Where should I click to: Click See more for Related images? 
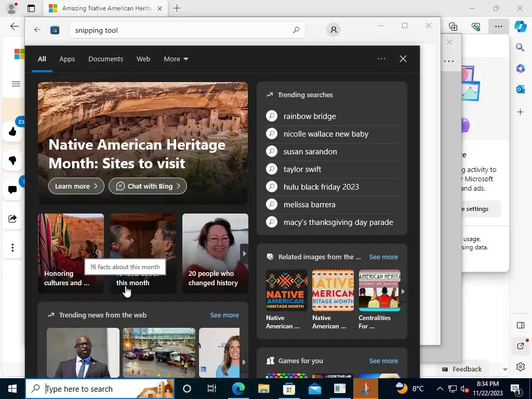pyautogui.click(x=383, y=257)
